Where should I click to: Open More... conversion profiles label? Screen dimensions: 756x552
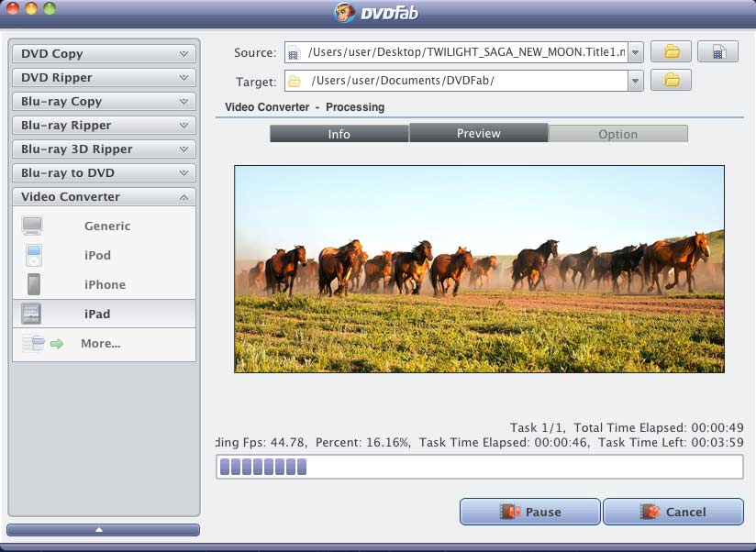click(x=100, y=344)
